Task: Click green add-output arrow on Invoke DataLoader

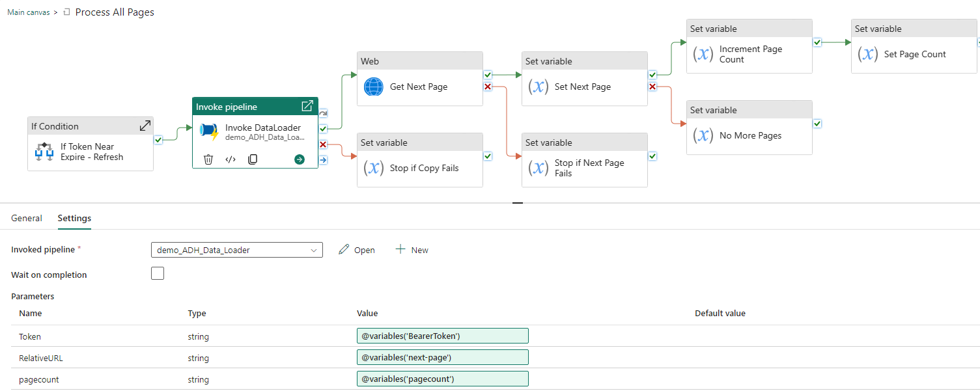Action: [x=300, y=159]
